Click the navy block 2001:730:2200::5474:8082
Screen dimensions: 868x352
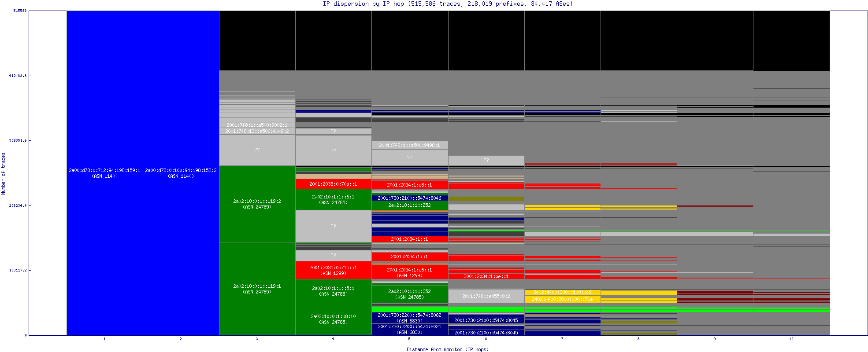(410, 318)
